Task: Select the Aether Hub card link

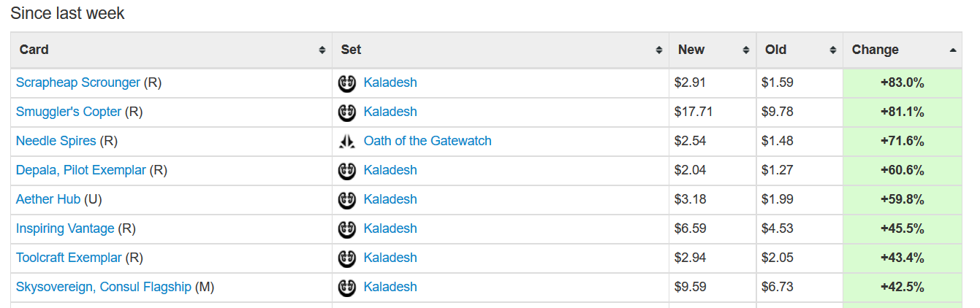Action: pyautogui.click(x=48, y=199)
